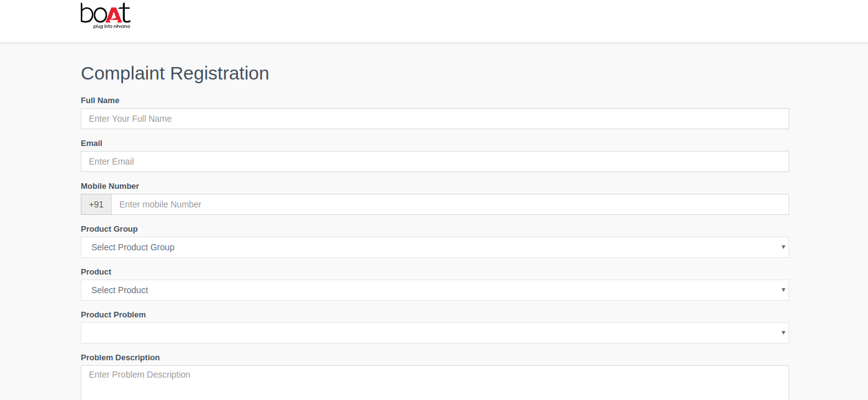Click the +91 country code prefix
This screenshot has width=868, height=400.
point(96,204)
